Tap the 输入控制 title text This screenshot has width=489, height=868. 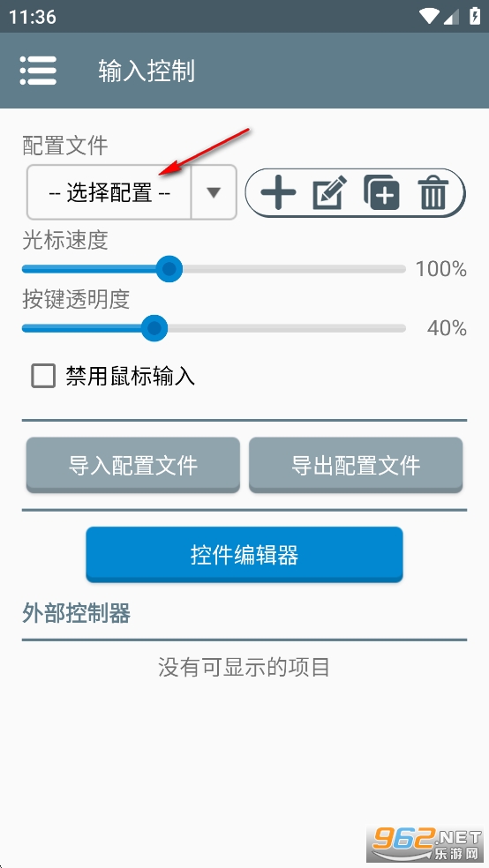tap(147, 71)
